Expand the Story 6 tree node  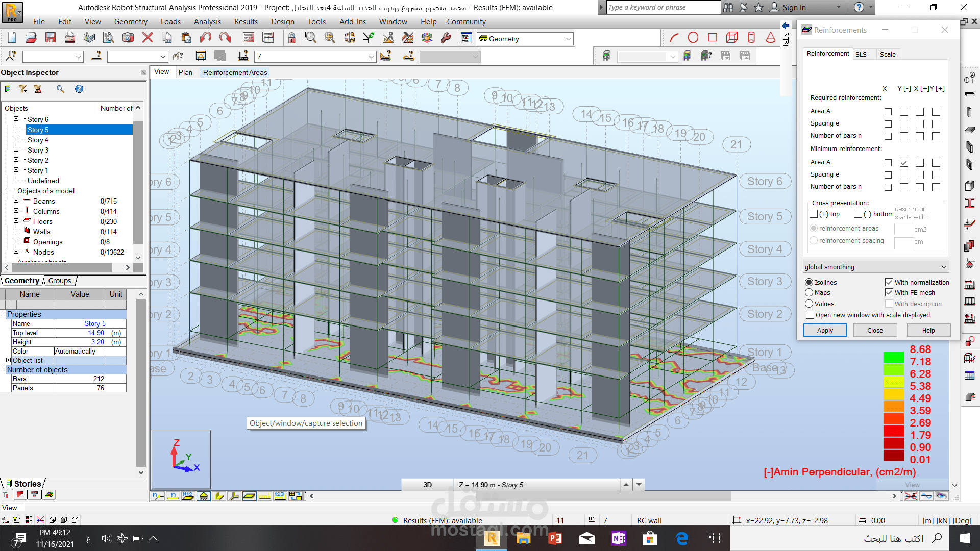click(x=16, y=119)
